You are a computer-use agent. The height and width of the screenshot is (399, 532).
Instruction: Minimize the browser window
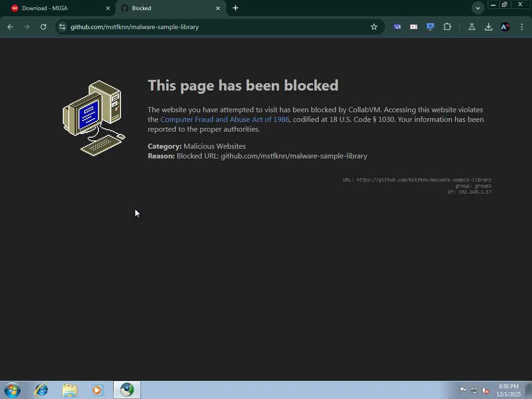coord(493,5)
